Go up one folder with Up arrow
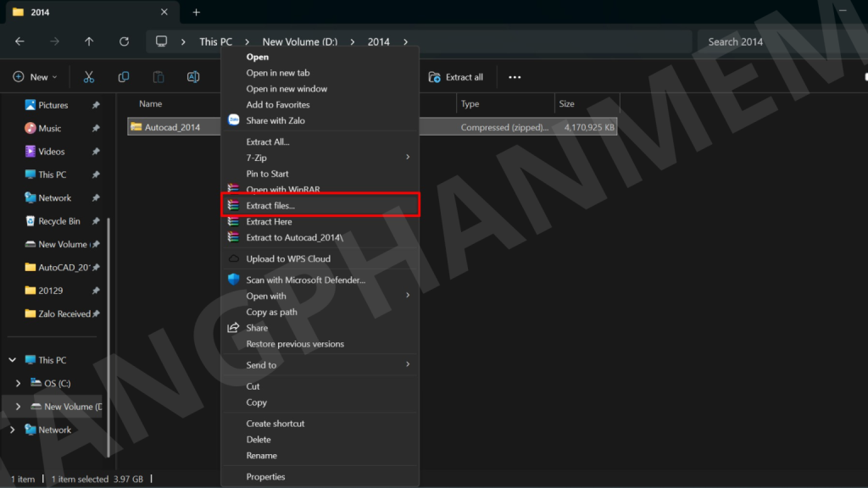The height and width of the screenshot is (488, 868). [89, 42]
